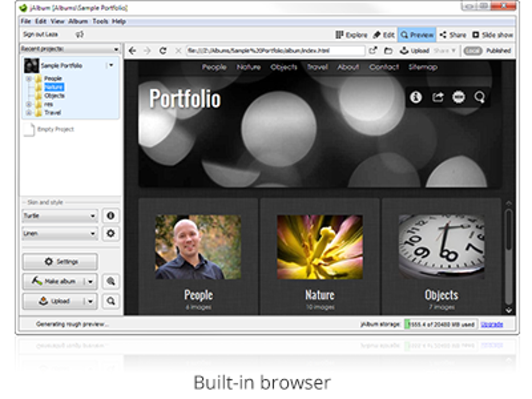Viewport: 532px width, 399px height.
Task: Click the browser back arrow
Action: 132,51
